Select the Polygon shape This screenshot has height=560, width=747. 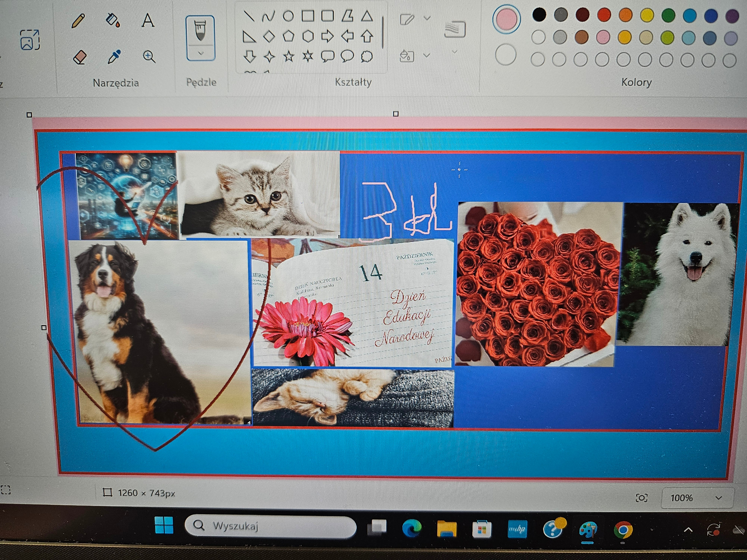[x=347, y=16]
